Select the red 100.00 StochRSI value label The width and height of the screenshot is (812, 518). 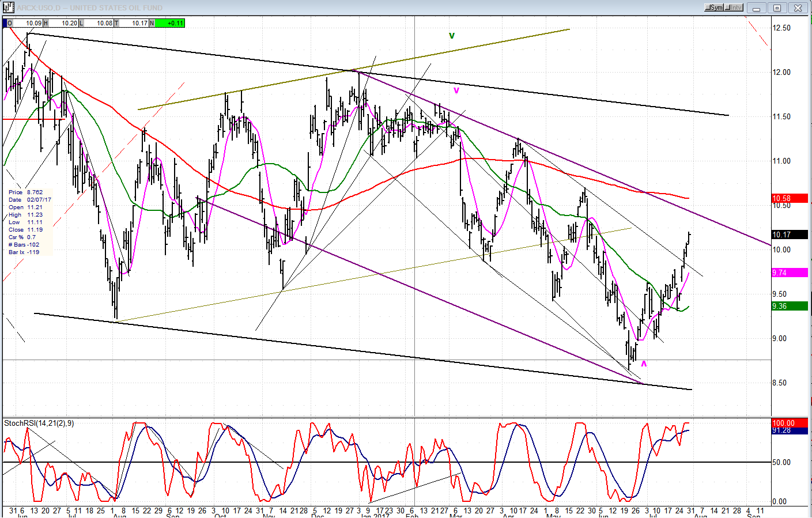pos(790,423)
